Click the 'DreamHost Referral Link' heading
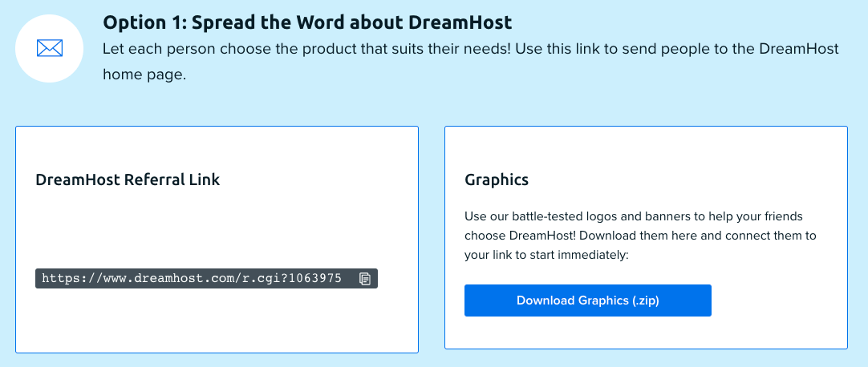 point(128,179)
